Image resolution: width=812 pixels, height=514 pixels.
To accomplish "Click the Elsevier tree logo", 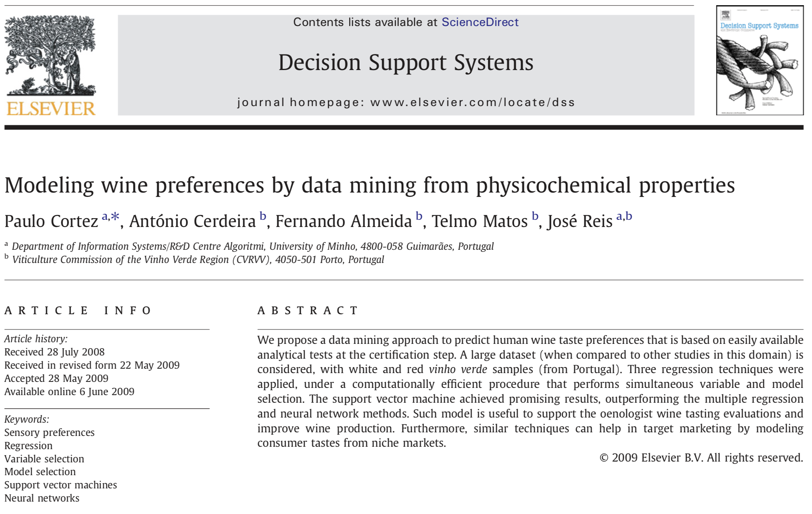I will [50, 55].
